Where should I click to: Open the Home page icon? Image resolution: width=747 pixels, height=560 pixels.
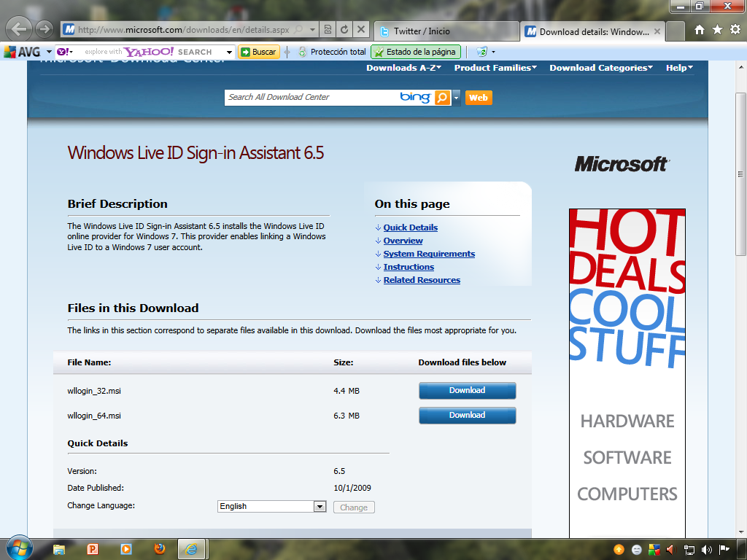(700, 30)
